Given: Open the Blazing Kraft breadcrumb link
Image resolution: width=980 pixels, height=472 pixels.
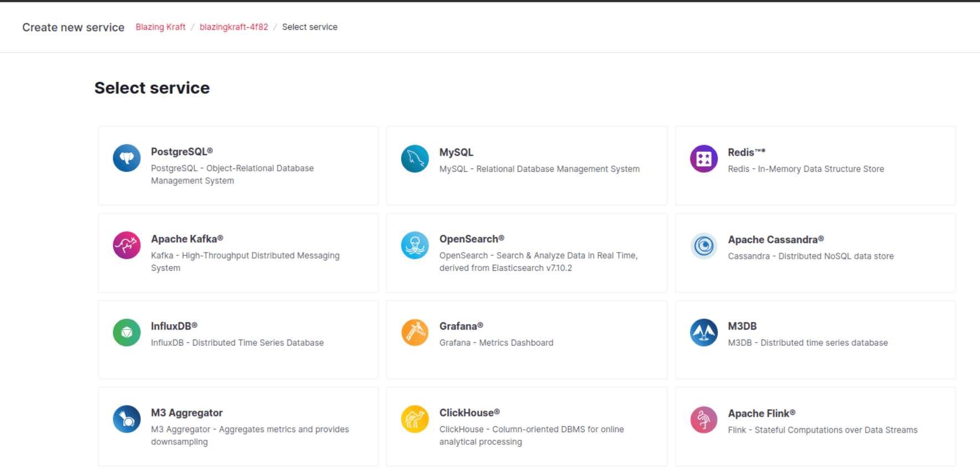Looking at the screenshot, I should coord(161,27).
